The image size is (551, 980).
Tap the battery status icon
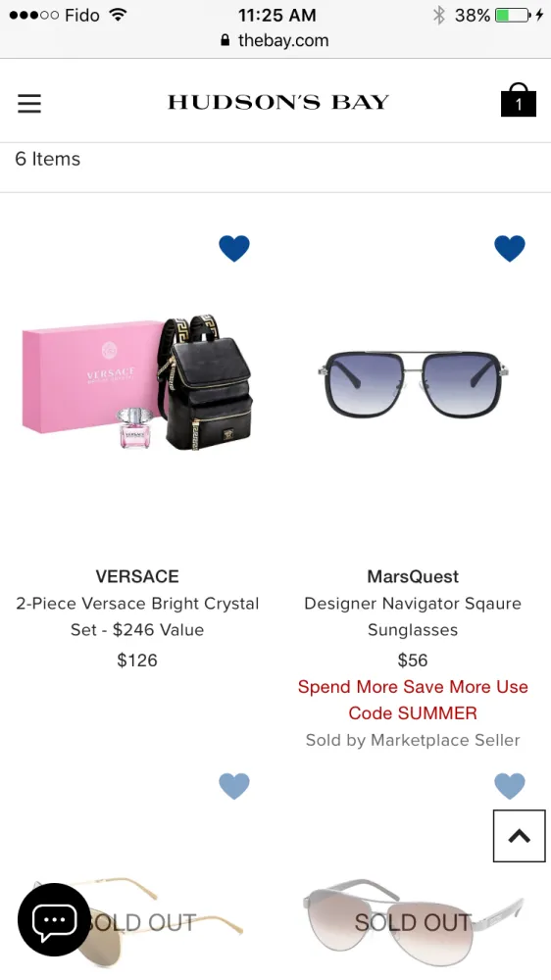pyautogui.click(x=513, y=15)
